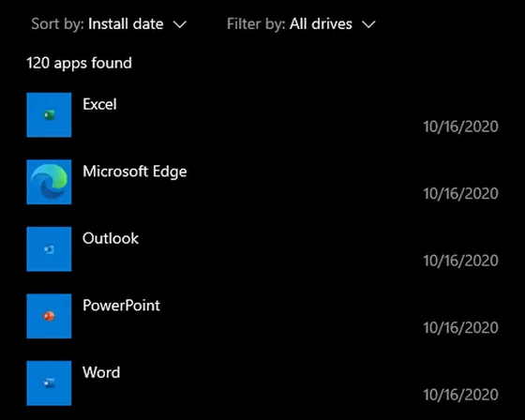The height and width of the screenshot is (420, 525).
Task: Click PowerPoint's 10/16/2020 install date
Action: (460, 327)
